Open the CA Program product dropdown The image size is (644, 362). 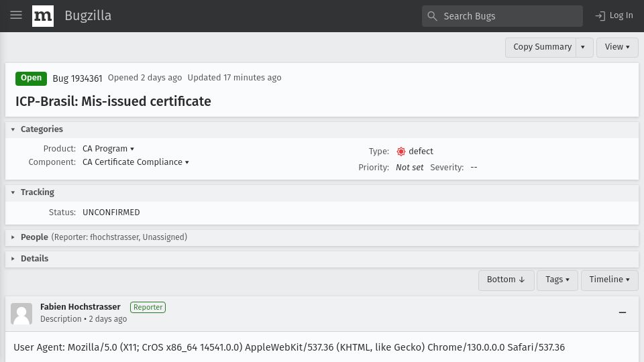tap(109, 149)
